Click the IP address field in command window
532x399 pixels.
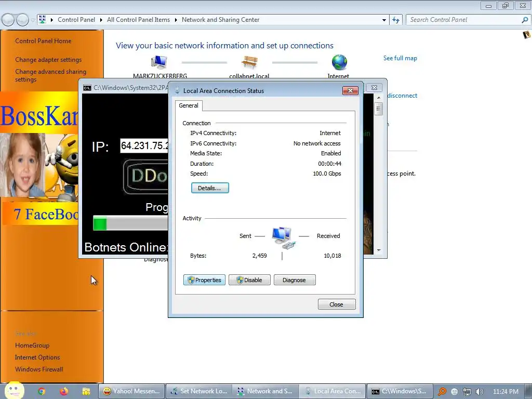[144, 146]
